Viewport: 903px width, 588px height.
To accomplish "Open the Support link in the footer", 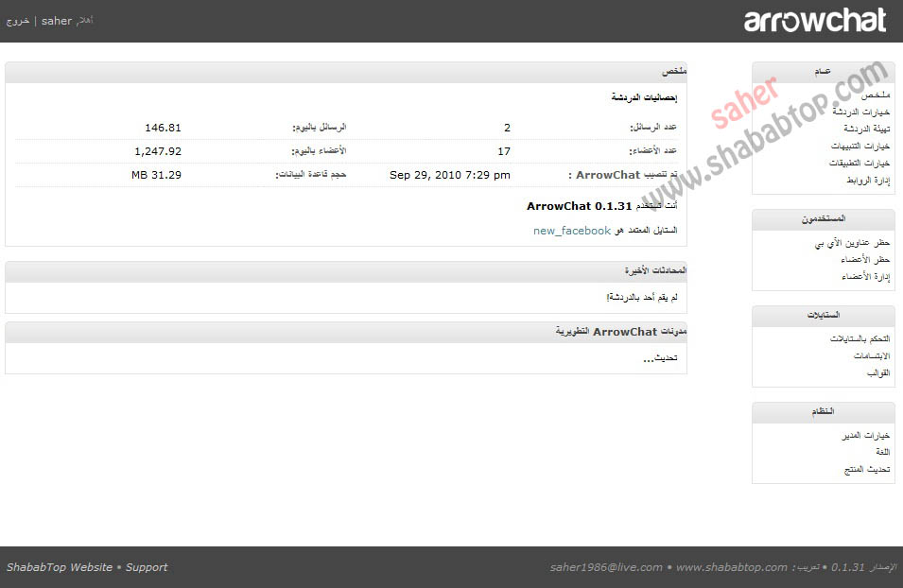I will tap(145, 567).
